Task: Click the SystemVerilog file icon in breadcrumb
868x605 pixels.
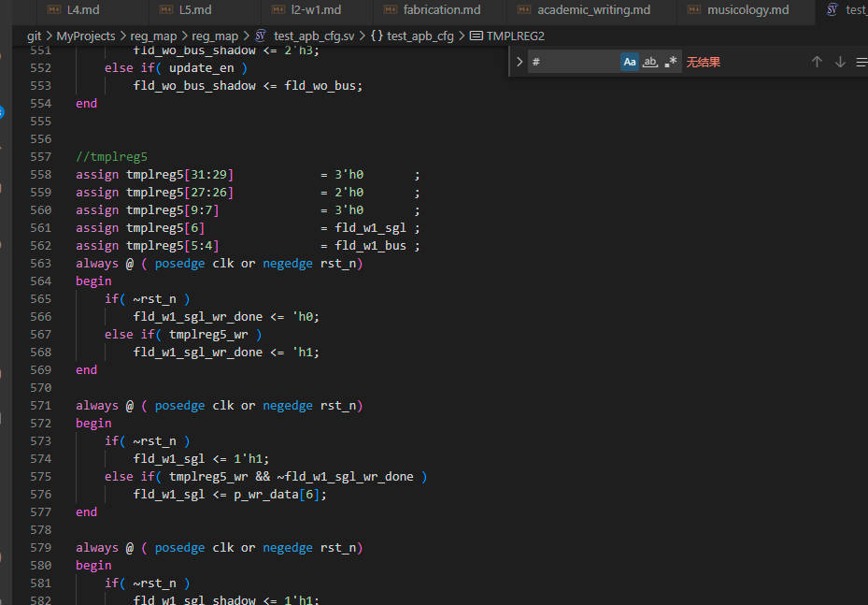Action: (x=261, y=36)
